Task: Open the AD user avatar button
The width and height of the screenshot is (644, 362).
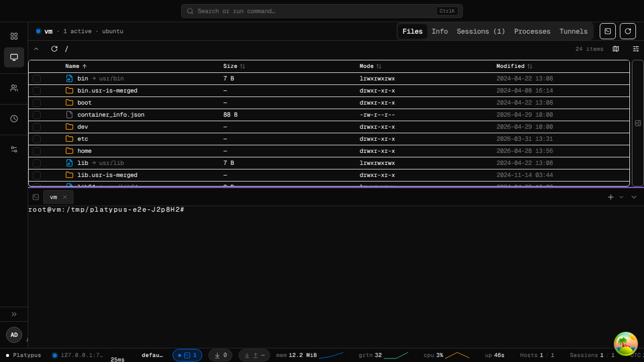Action: pyautogui.click(x=14, y=335)
